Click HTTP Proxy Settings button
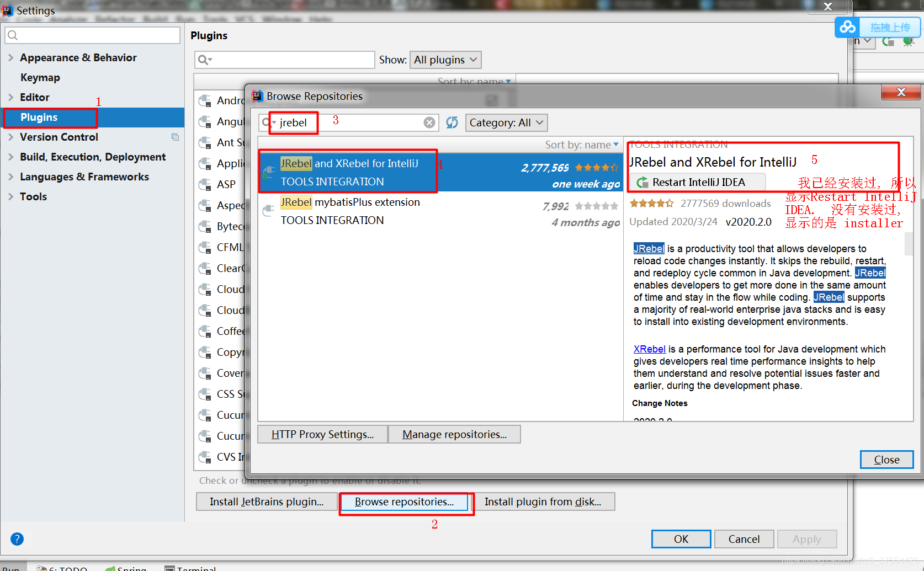 [x=322, y=434]
